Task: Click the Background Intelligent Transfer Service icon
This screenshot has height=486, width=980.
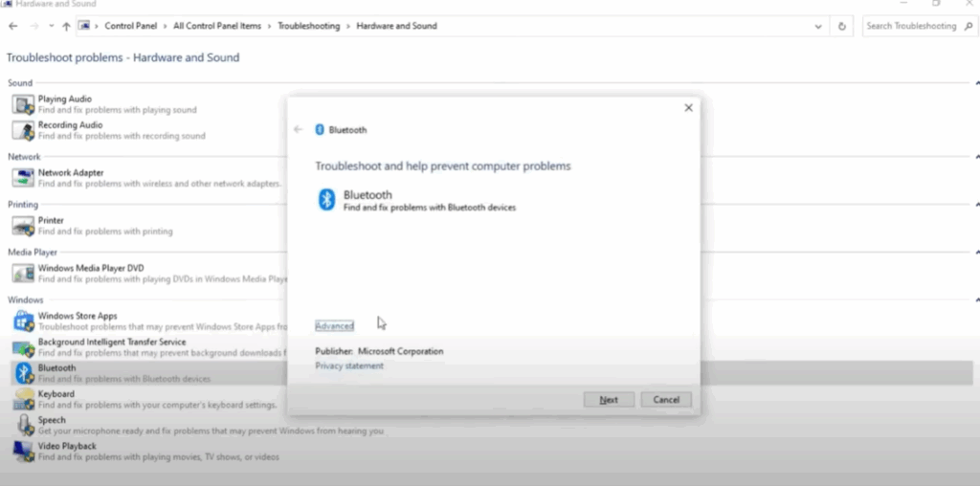Action: 23,347
